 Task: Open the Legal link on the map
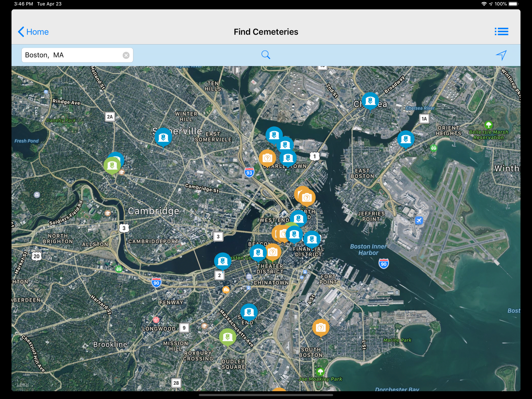pyautogui.click(x=23, y=384)
